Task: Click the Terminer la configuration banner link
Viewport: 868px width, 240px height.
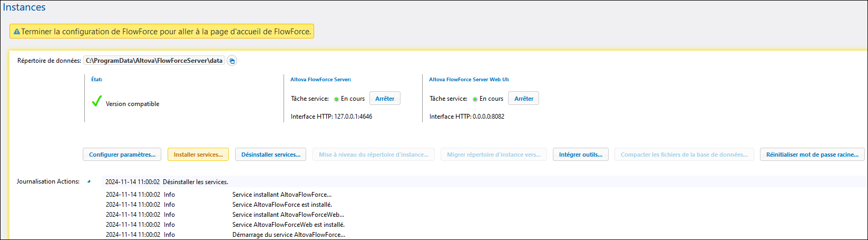Action: (x=165, y=32)
